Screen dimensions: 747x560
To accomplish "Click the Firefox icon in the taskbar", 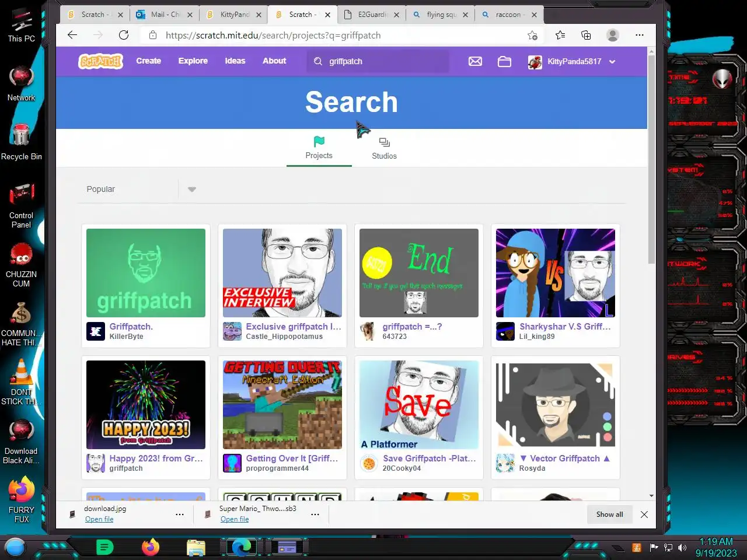I will coord(151,547).
